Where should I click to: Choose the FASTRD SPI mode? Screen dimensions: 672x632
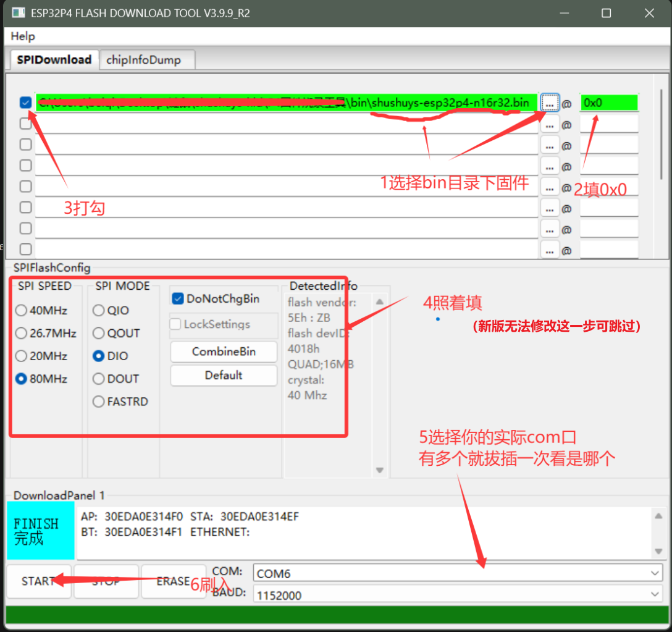click(x=120, y=402)
